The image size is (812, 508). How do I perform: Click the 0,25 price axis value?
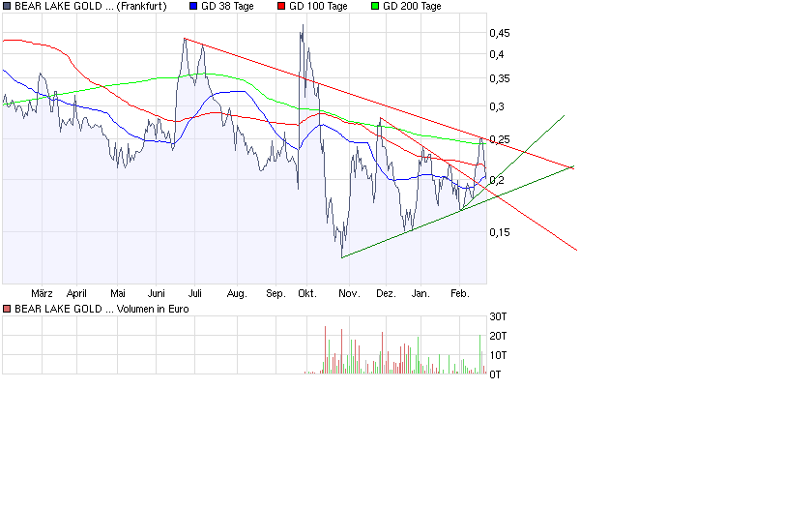[500, 140]
